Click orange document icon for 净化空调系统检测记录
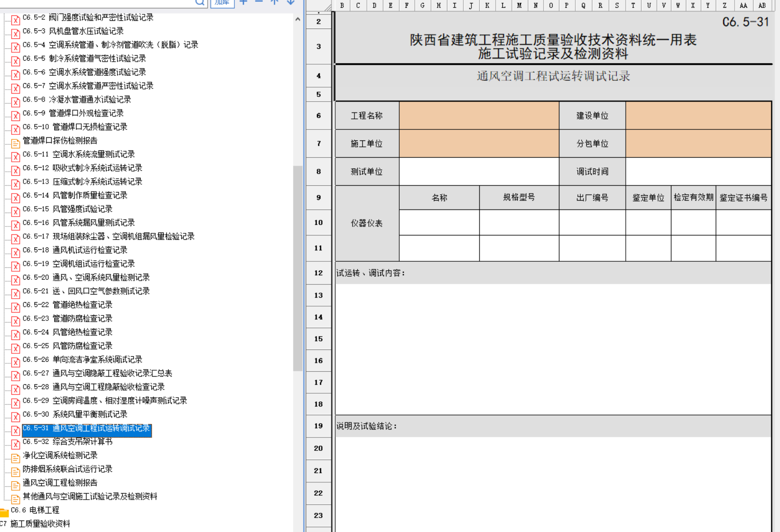This screenshot has width=780, height=532. [x=15, y=457]
